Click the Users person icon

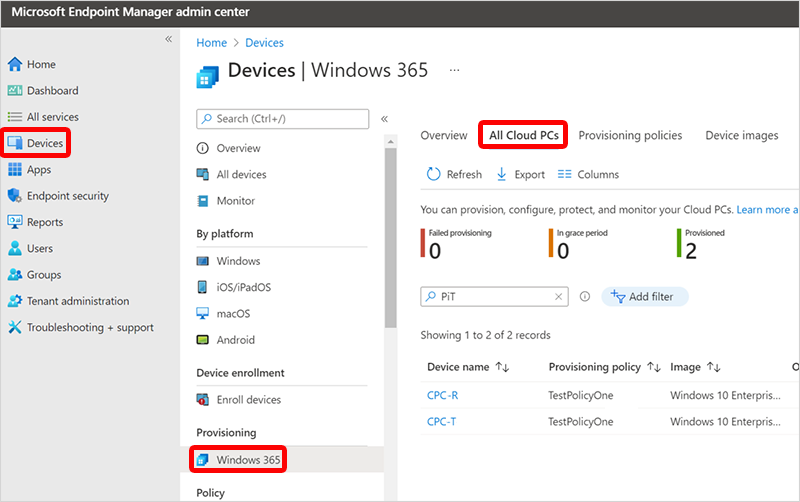[15, 248]
